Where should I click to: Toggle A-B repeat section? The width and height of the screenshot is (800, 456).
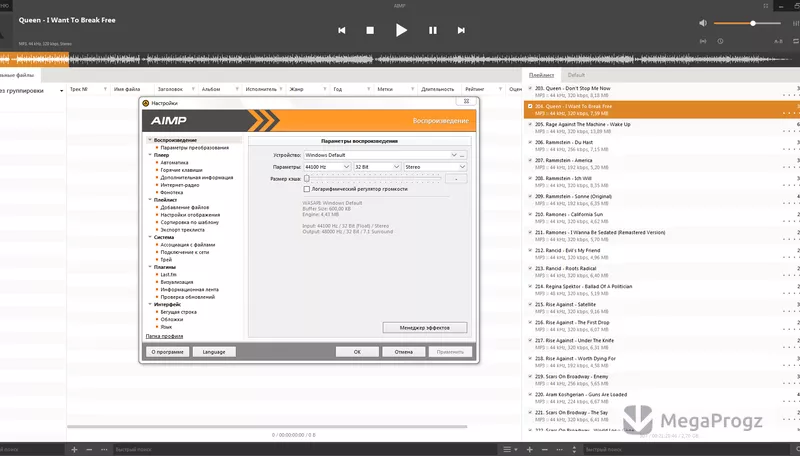pyautogui.click(x=778, y=41)
